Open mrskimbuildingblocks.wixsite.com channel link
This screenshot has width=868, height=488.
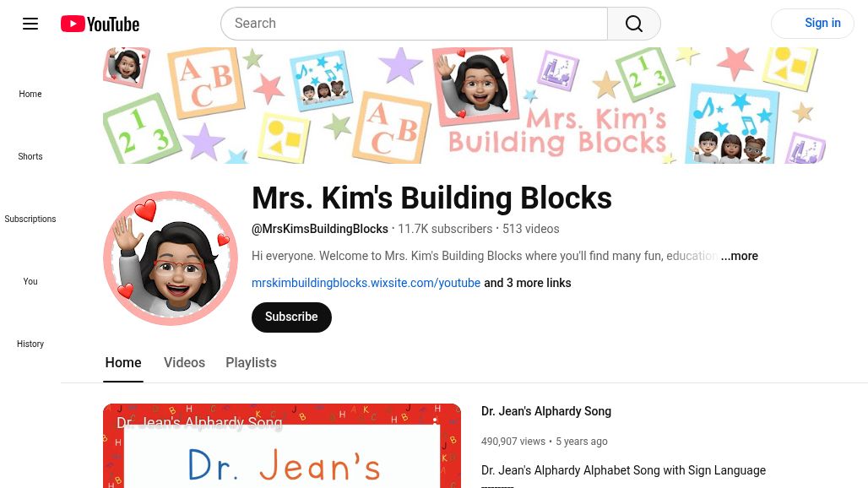point(366,283)
